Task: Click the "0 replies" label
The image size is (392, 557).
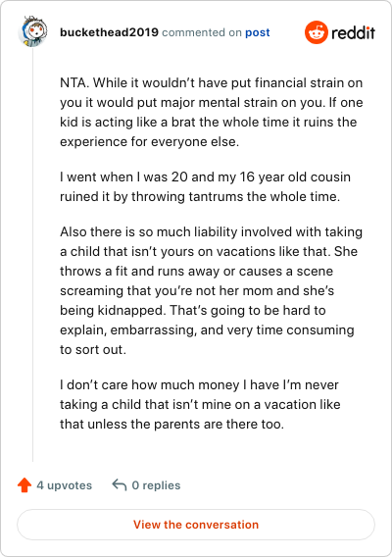Action: (x=156, y=485)
